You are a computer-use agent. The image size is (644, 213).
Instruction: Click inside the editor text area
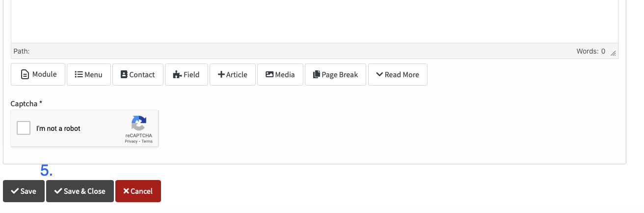pos(314,21)
